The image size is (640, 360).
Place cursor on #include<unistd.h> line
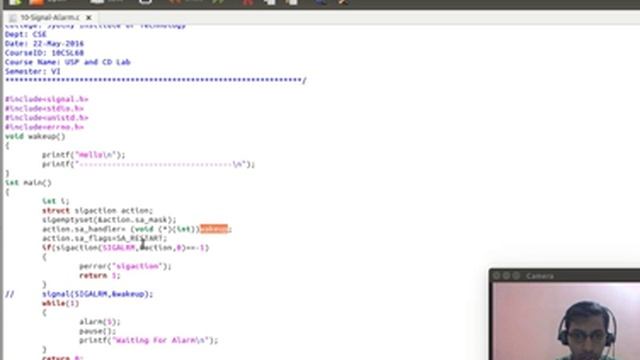tap(47, 118)
